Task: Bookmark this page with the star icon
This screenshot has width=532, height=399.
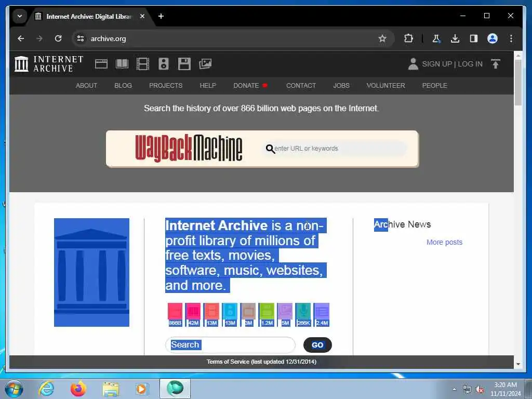Action: (382, 38)
